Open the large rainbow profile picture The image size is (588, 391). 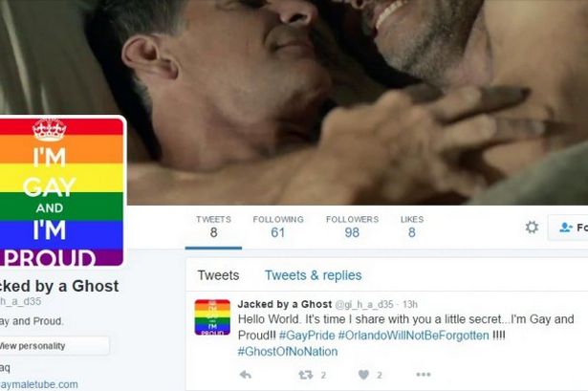(61, 192)
